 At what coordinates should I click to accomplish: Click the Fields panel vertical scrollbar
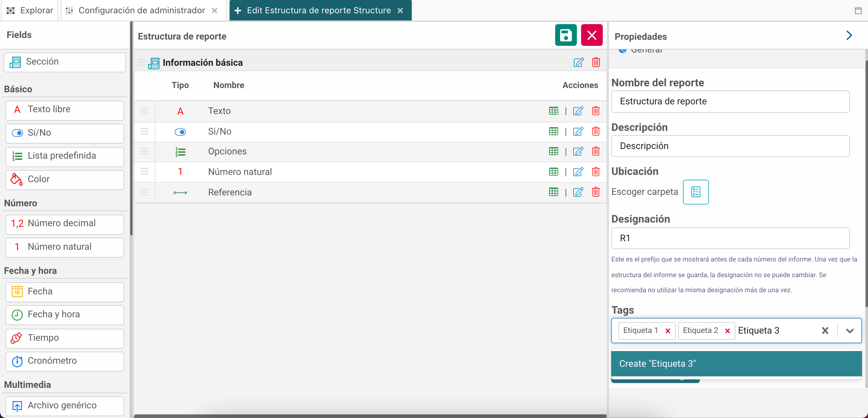[131, 128]
